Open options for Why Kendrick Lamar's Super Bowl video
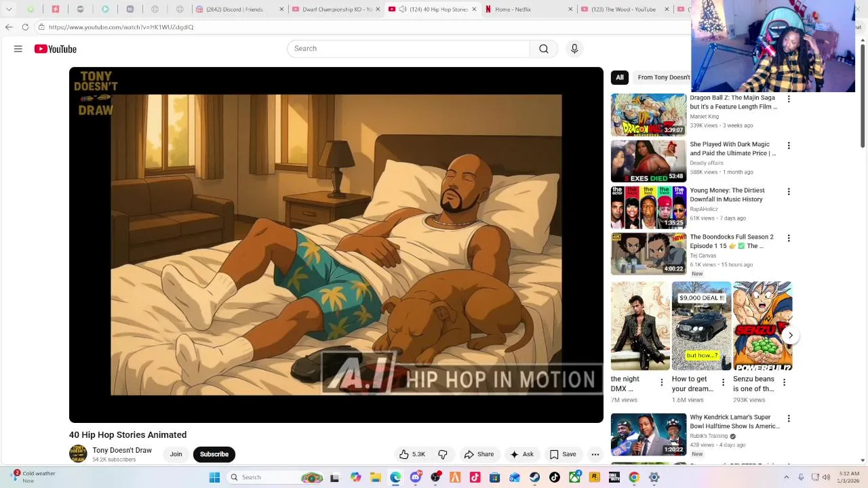This screenshot has width=868, height=488. (x=788, y=418)
